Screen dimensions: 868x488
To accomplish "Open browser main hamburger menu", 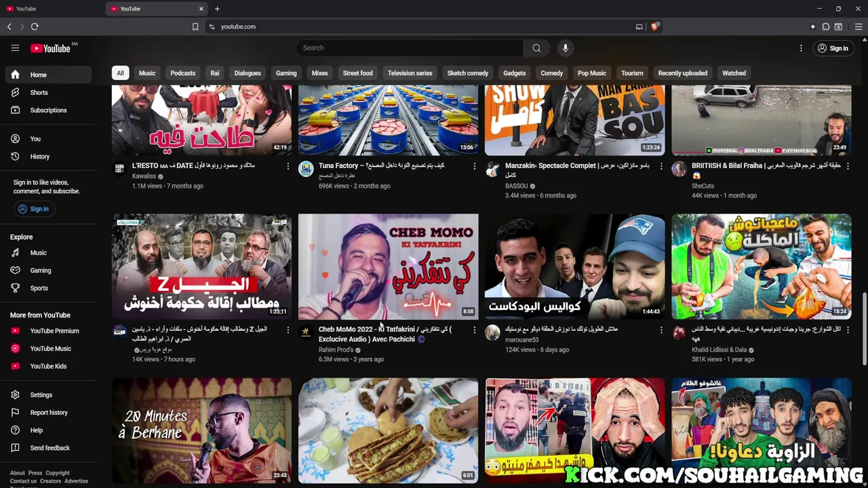I will (x=859, y=26).
